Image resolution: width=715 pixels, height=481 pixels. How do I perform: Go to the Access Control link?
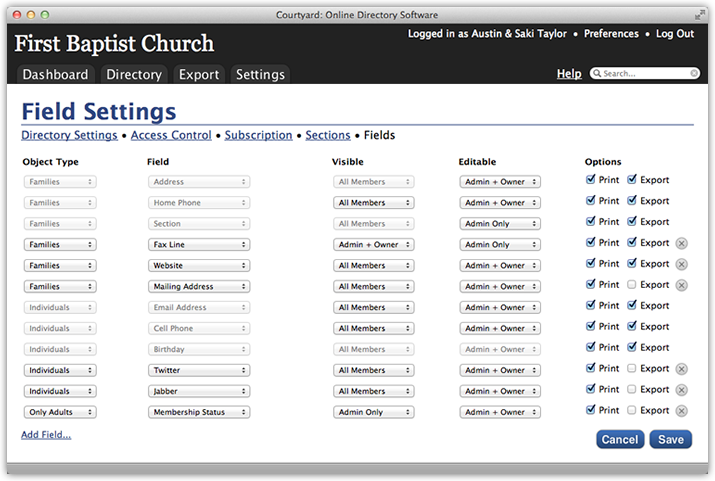point(171,135)
